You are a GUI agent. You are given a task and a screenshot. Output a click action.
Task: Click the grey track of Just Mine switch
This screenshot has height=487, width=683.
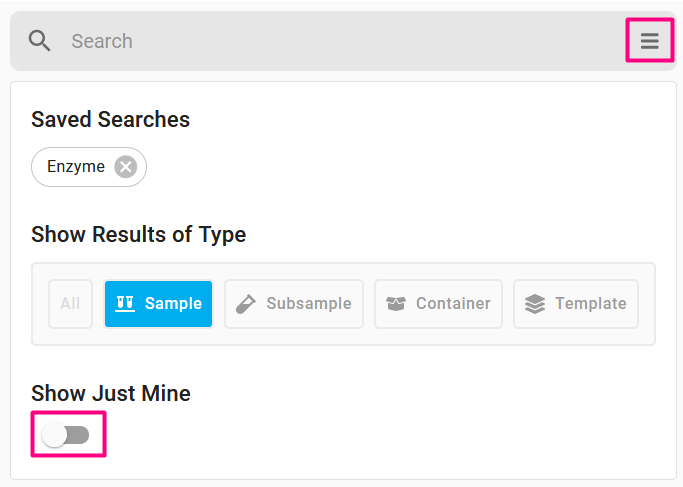coord(78,435)
